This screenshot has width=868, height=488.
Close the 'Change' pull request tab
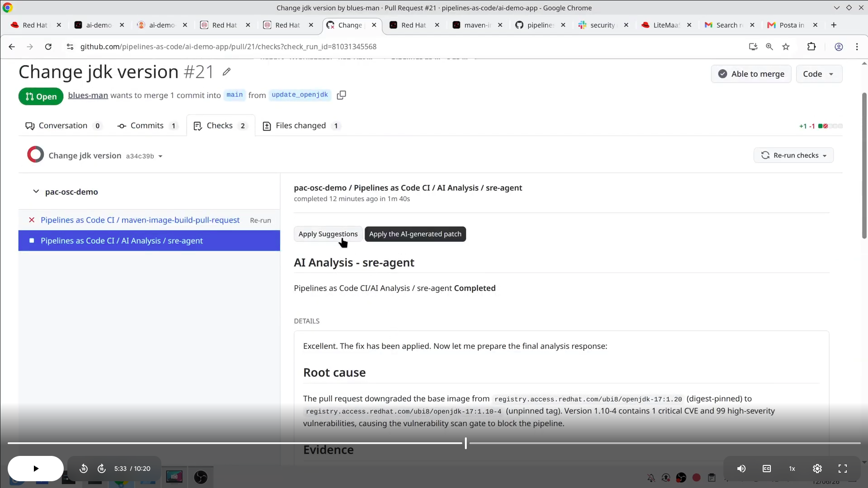pyautogui.click(x=374, y=25)
